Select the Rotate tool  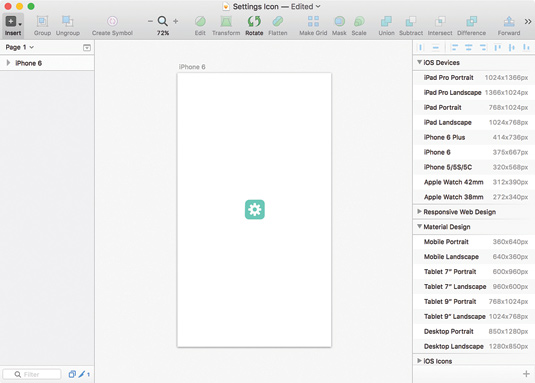point(254,22)
